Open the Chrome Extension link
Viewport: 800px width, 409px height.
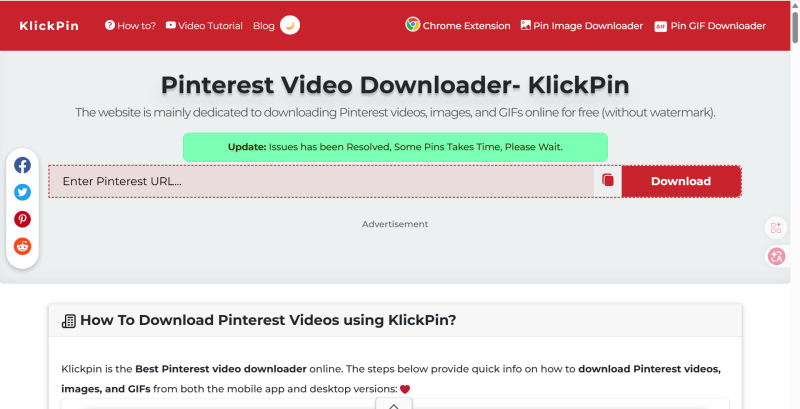[x=458, y=26]
